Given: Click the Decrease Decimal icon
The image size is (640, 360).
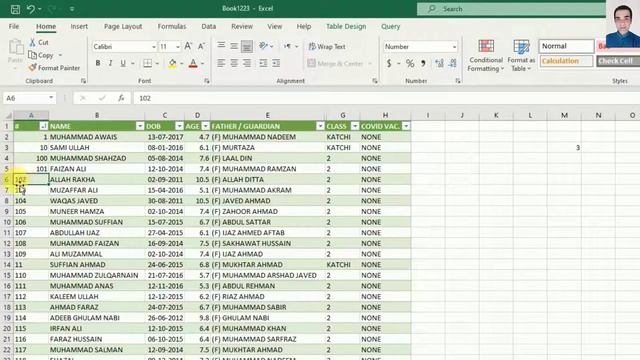Looking at the screenshot, I should point(452,63).
